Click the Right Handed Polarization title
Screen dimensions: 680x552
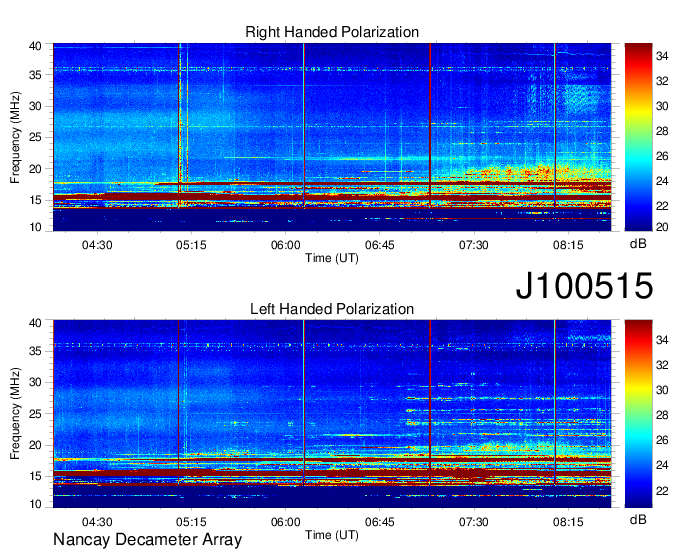click(332, 32)
